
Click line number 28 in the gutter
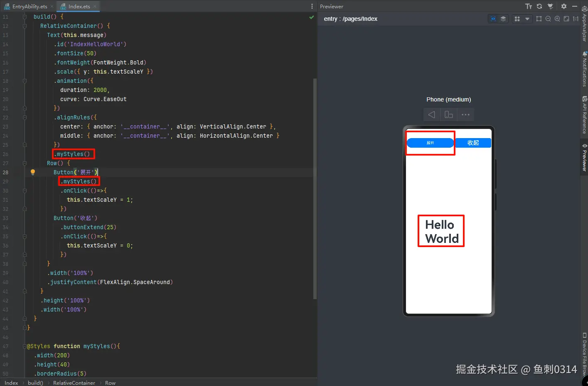tap(5, 172)
